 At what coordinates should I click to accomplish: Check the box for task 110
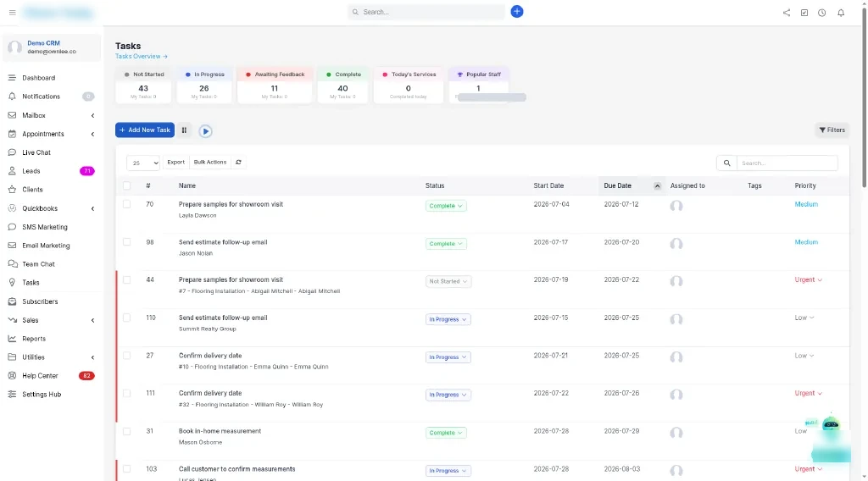[x=127, y=318]
